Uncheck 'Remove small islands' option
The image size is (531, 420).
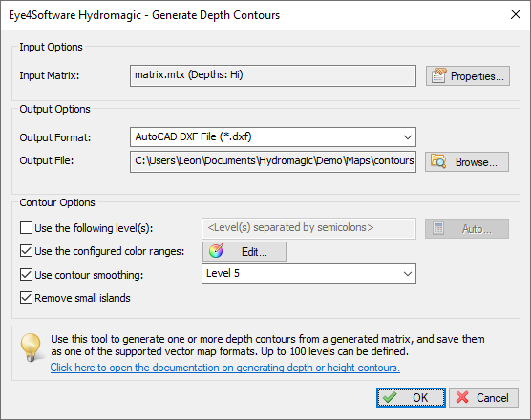[x=26, y=298]
